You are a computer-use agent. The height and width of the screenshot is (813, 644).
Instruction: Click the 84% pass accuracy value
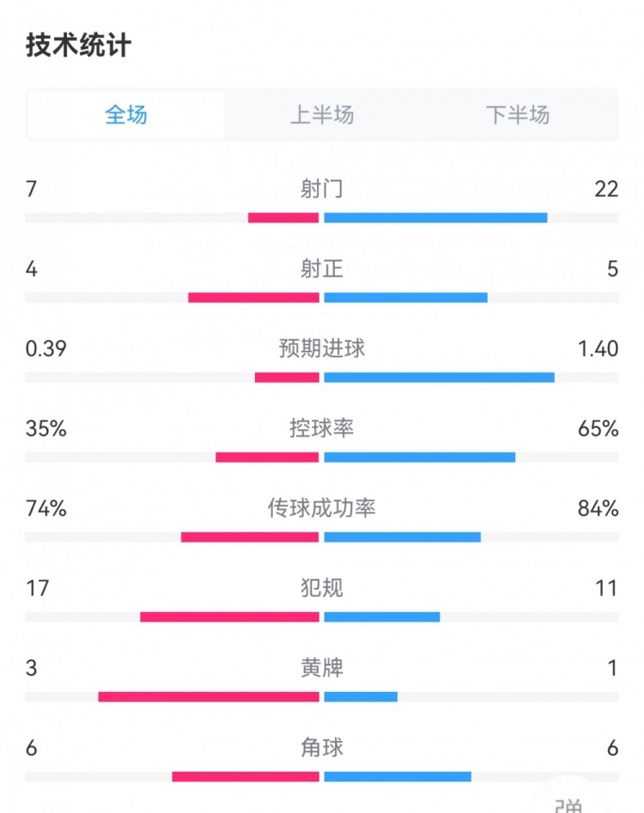[x=598, y=508]
